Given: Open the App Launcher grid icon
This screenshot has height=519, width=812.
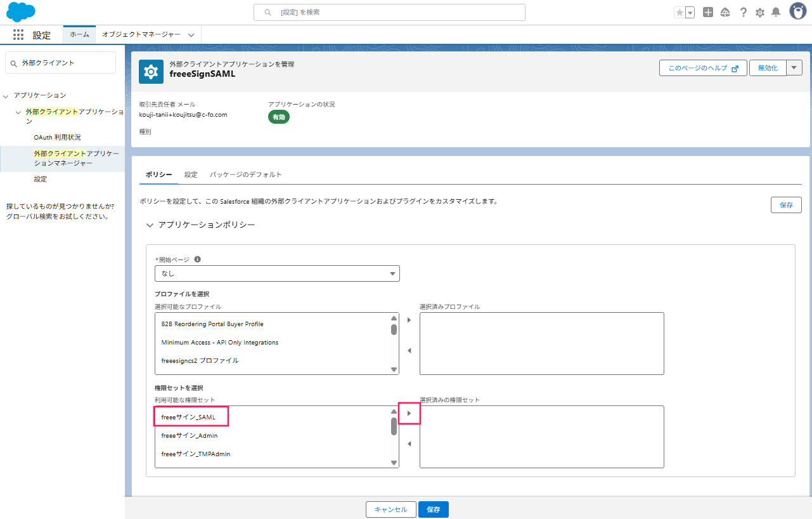Looking at the screenshot, I should point(18,35).
